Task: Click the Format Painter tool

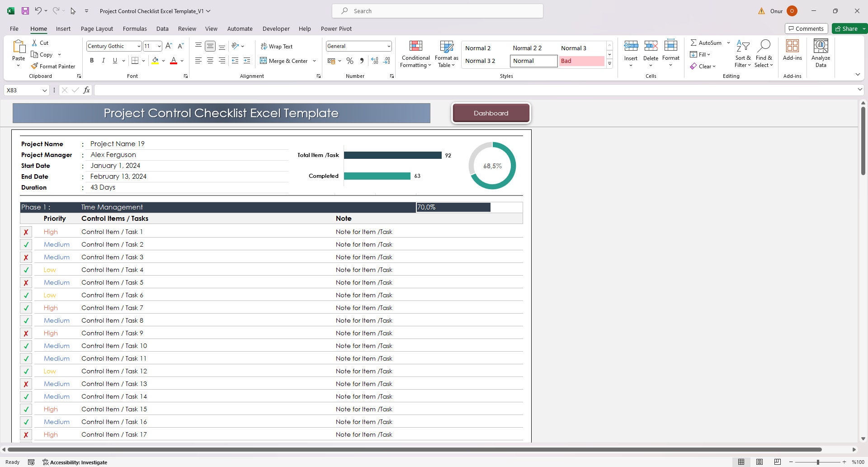Action: pyautogui.click(x=53, y=66)
